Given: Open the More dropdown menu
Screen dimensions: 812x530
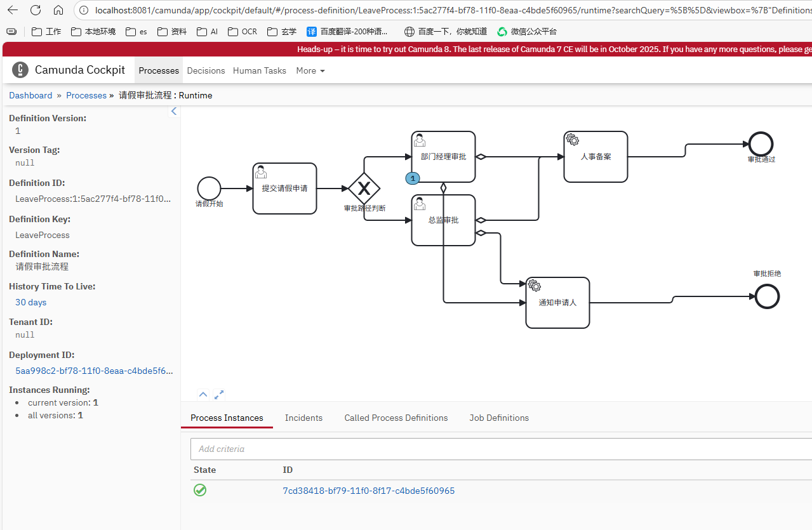Looking at the screenshot, I should (x=310, y=70).
